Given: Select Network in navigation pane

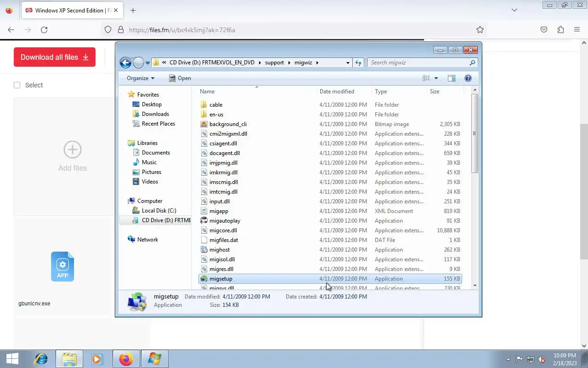Looking at the screenshot, I should [147, 240].
